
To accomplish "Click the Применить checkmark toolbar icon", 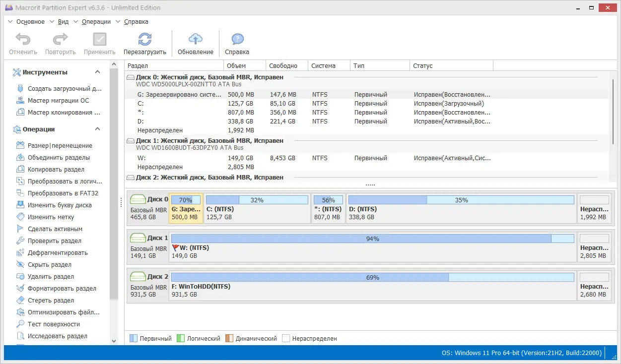I will tap(99, 40).
